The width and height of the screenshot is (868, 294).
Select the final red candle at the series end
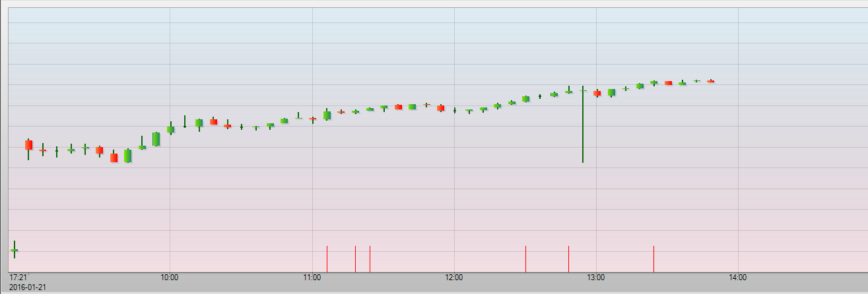click(x=711, y=81)
